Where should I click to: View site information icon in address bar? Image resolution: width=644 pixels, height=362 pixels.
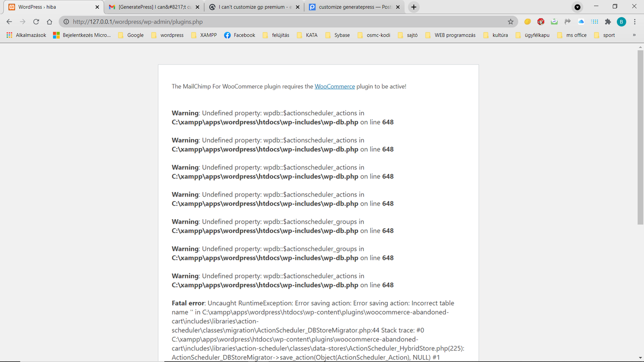[x=66, y=22]
